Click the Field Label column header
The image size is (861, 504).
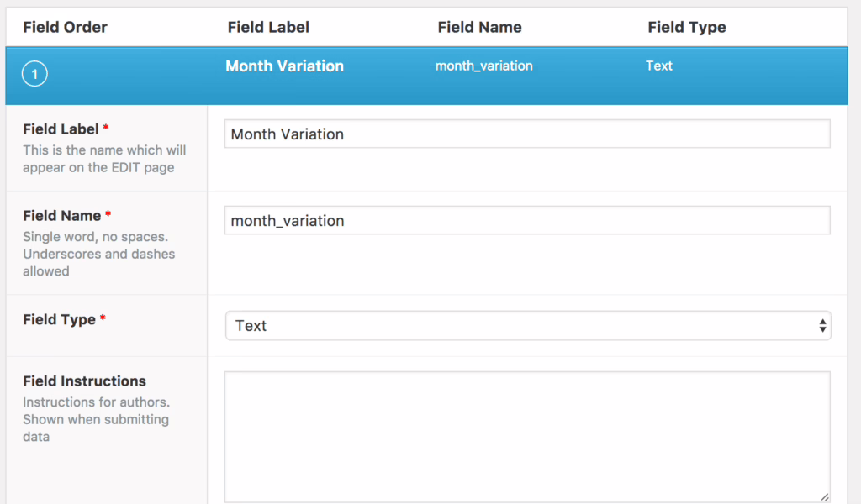pos(268,27)
